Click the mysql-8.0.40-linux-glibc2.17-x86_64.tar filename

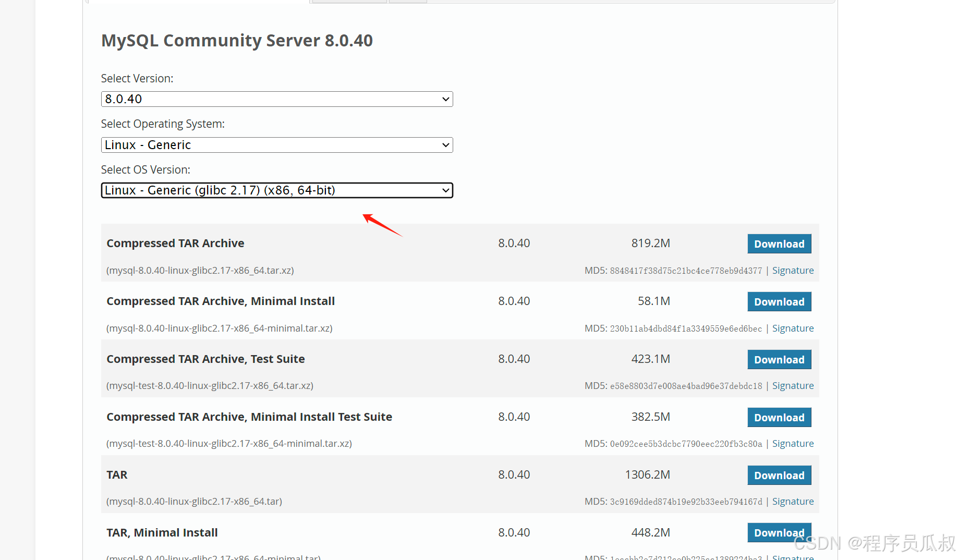coord(194,502)
